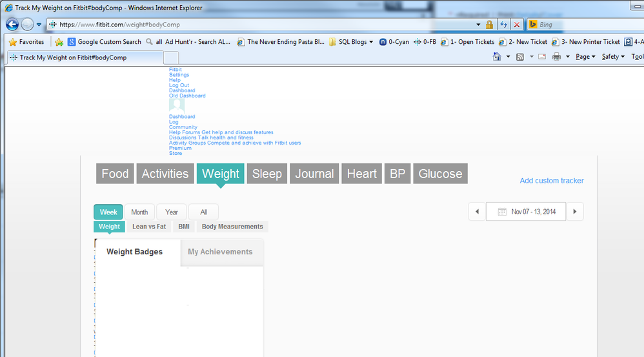The width and height of the screenshot is (644, 357).
Task: Open the Community link
Action: pos(183,127)
